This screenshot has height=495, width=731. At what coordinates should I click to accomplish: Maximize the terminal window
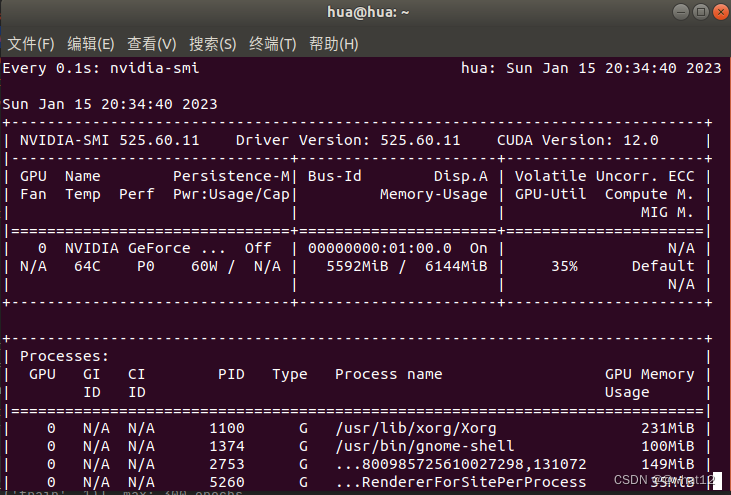(701, 12)
